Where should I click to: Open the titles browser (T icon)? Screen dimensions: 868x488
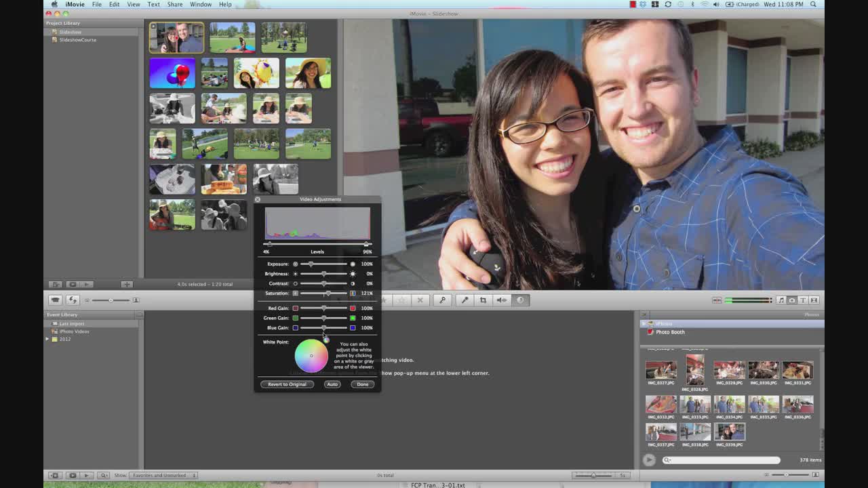pos(803,300)
